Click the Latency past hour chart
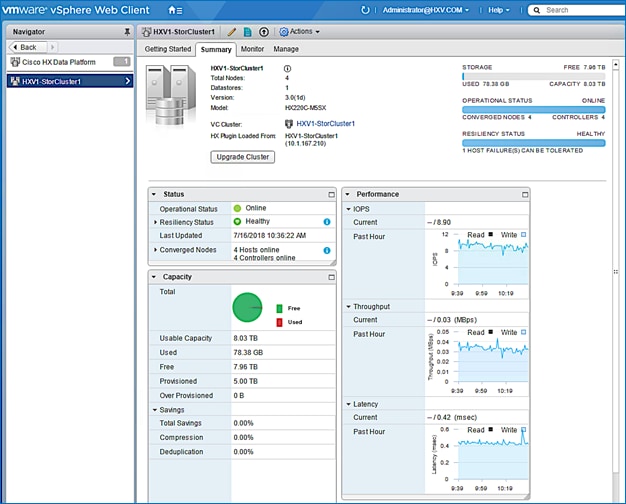The height and width of the screenshot is (504, 626). pos(493,454)
